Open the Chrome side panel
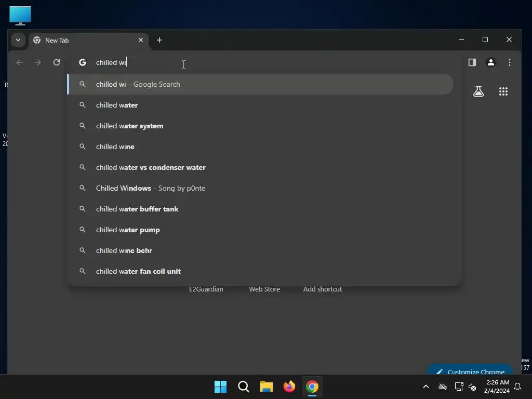Viewport: 532px width, 399px height. point(472,62)
